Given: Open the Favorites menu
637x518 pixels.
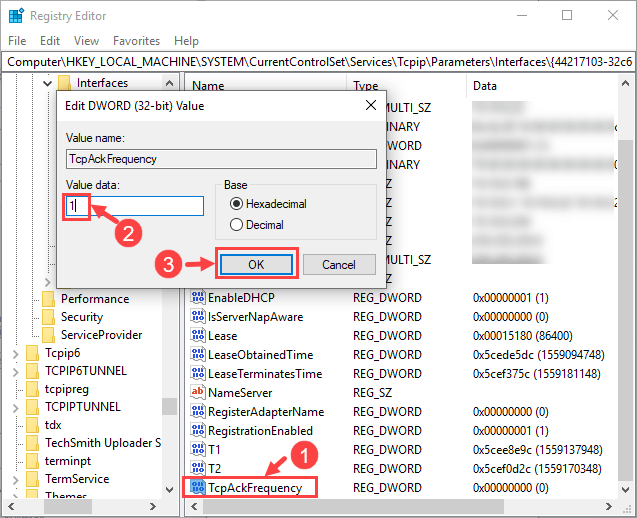Looking at the screenshot, I should [136, 41].
